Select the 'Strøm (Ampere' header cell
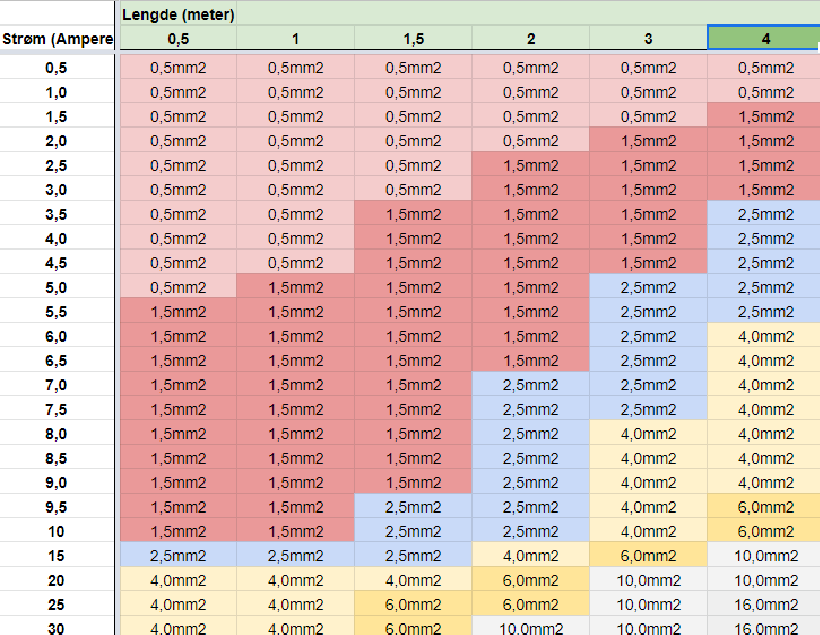Screen dimensions: 820x635 (57, 38)
